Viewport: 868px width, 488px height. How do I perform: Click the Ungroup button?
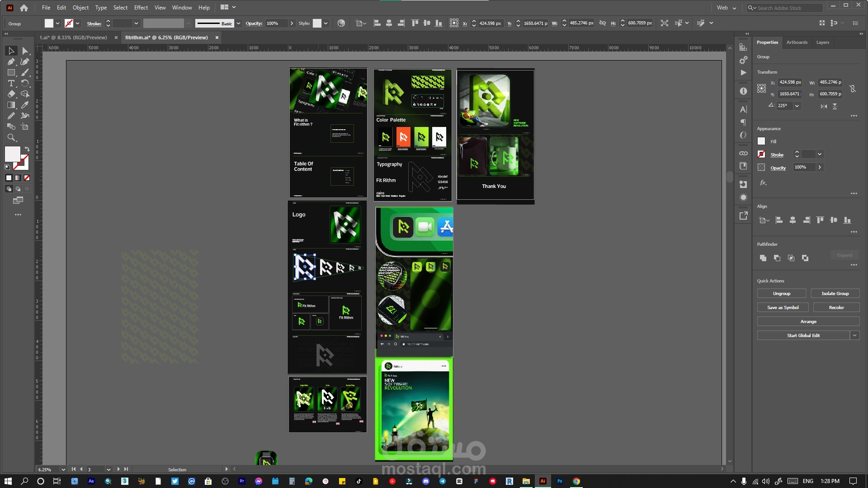click(781, 293)
